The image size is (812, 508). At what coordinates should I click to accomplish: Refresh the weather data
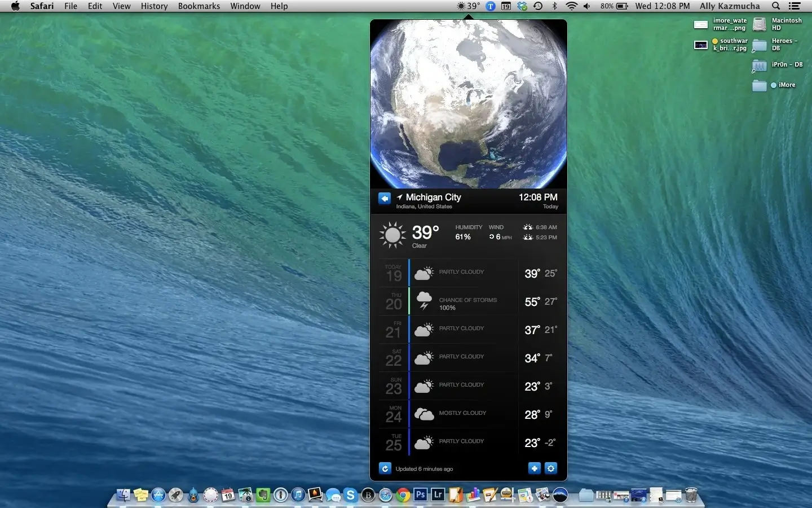[385, 468]
